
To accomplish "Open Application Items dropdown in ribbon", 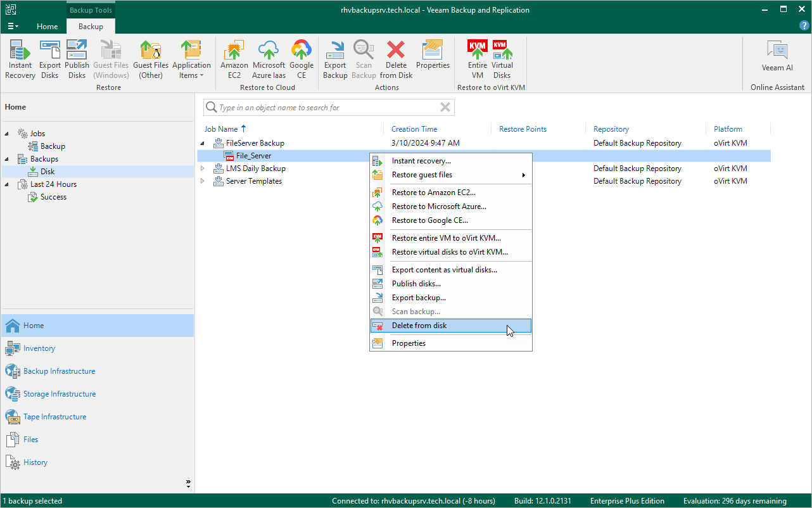I will click(191, 60).
